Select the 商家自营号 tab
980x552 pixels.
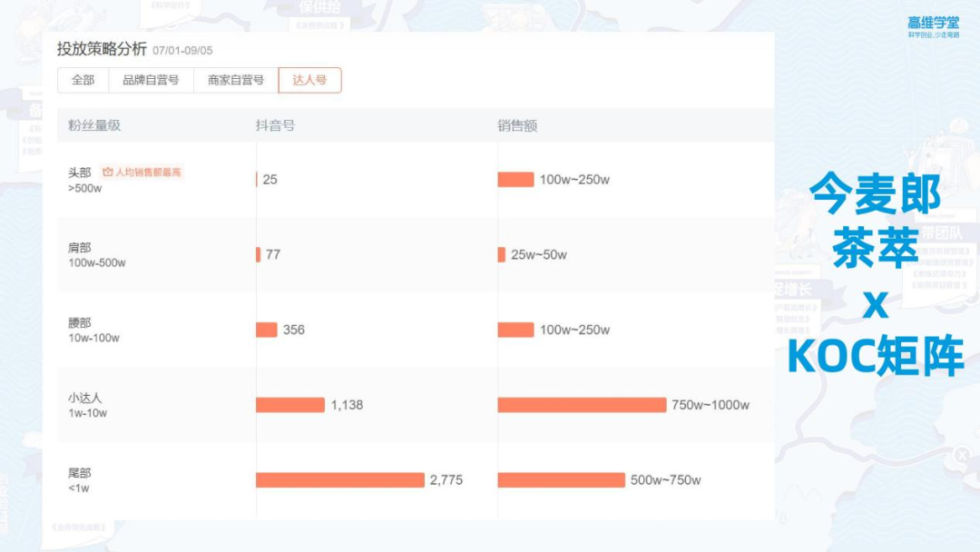(236, 80)
